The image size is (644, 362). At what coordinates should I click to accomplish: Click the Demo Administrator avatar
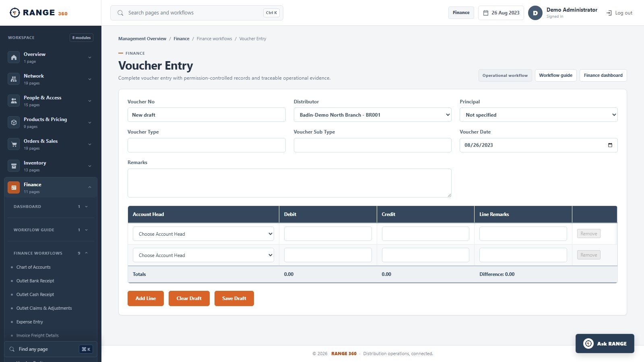click(535, 13)
